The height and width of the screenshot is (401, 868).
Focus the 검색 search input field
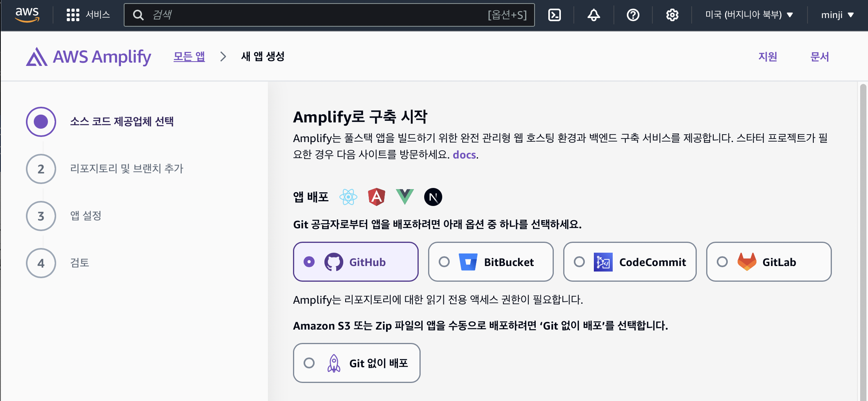pos(329,15)
